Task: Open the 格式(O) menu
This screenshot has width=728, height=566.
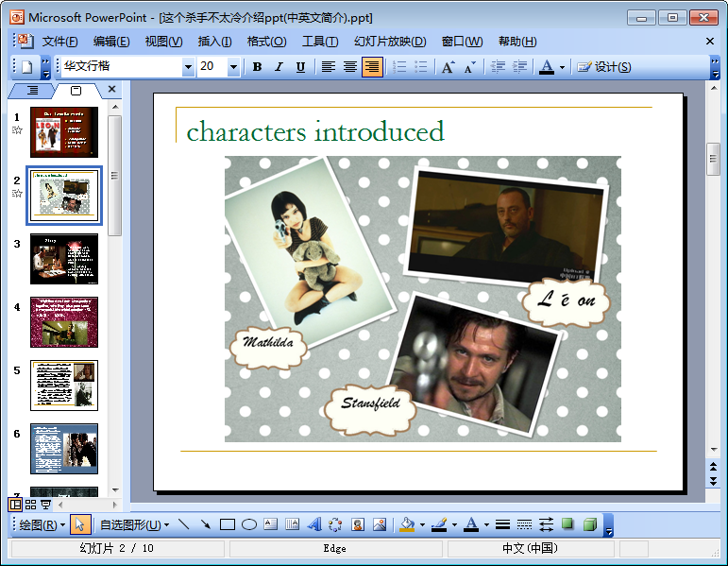Action: point(266,42)
